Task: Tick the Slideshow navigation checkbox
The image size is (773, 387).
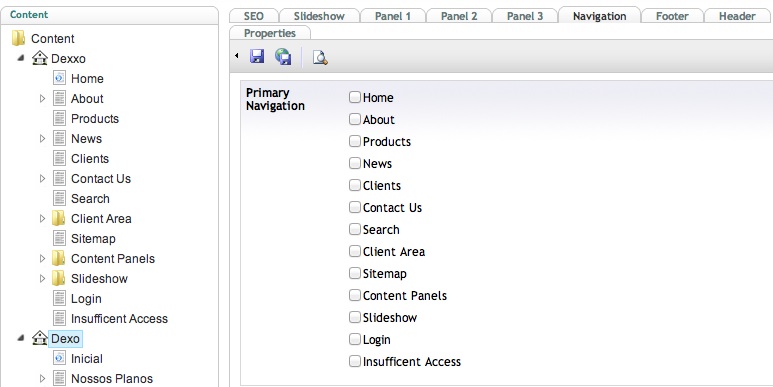Action: tap(355, 317)
